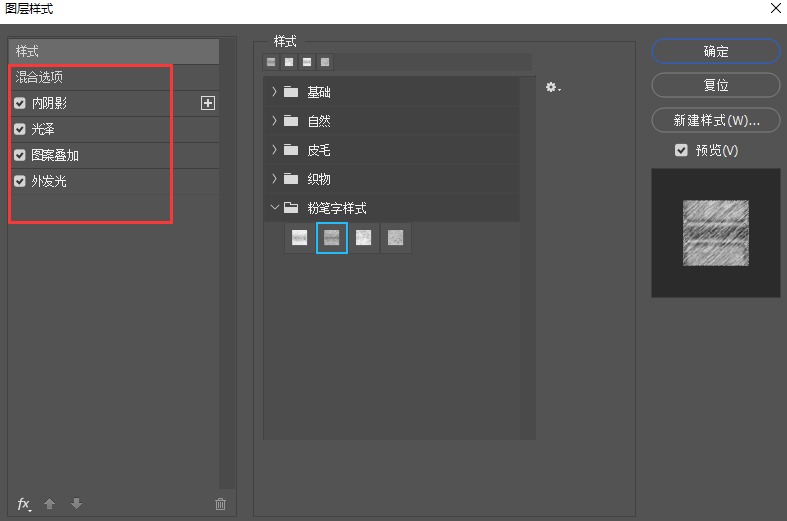Open 混合选项 settings
The height and width of the screenshot is (521, 787).
click(x=114, y=77)
